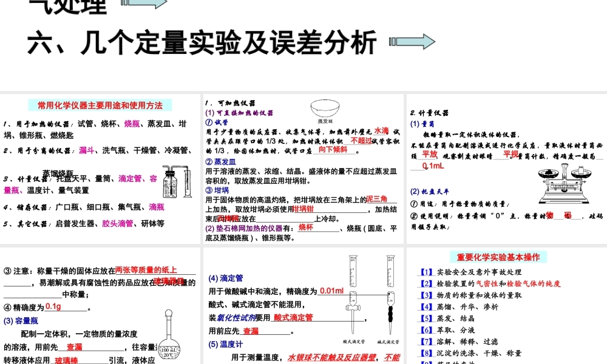The image size is (607, 364).
Task: Click the arrow icon beside 六、几个定量实验及误差分析
Action: pyautogui.click(x=412, y=41)
